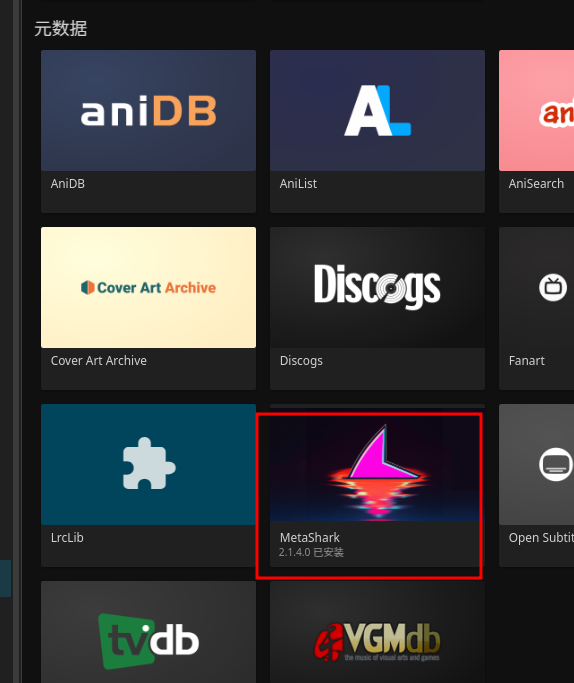
Task: Click the Fanart TV icon
Action: click(x=553, y=287)
